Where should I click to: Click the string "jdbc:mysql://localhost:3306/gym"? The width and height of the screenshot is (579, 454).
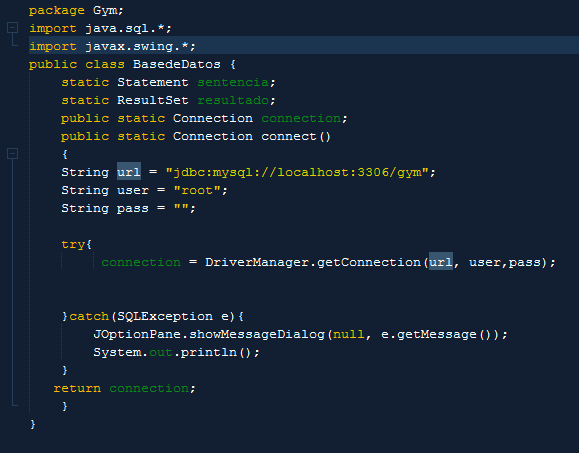pyautogui.click(x=297, y=172)
